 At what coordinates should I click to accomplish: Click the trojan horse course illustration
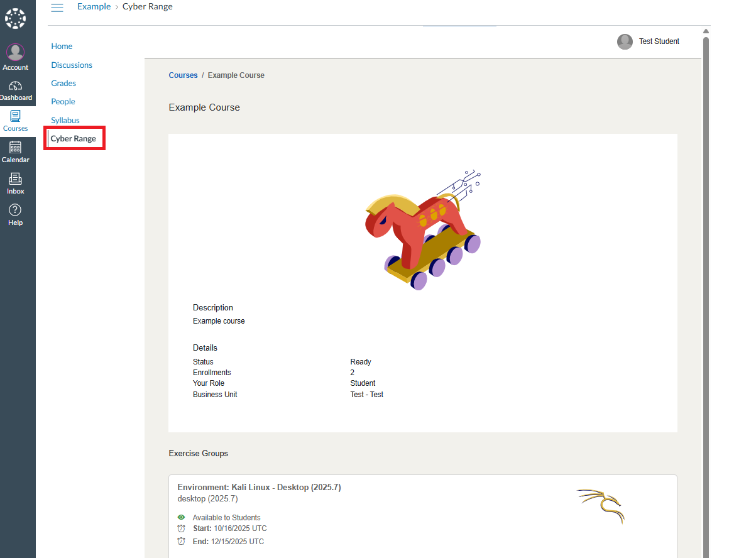pos(422,231)
